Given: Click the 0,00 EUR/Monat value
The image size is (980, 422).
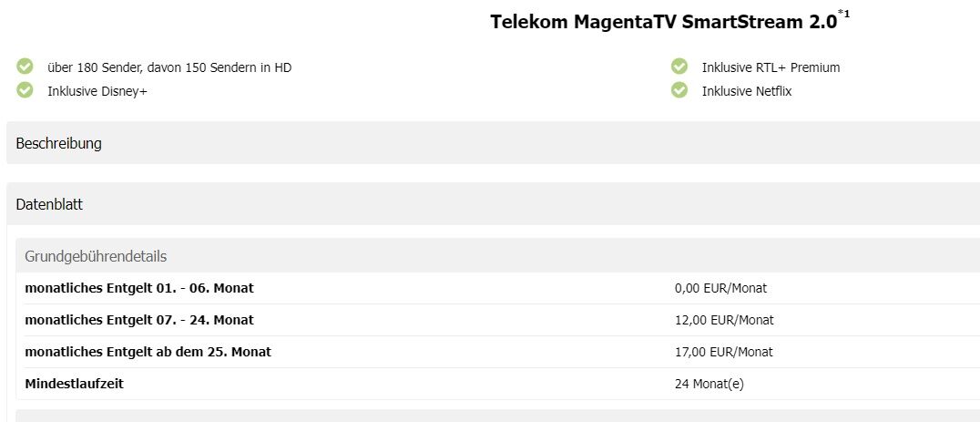Looking at the screenshot, I should pos(720,288).
